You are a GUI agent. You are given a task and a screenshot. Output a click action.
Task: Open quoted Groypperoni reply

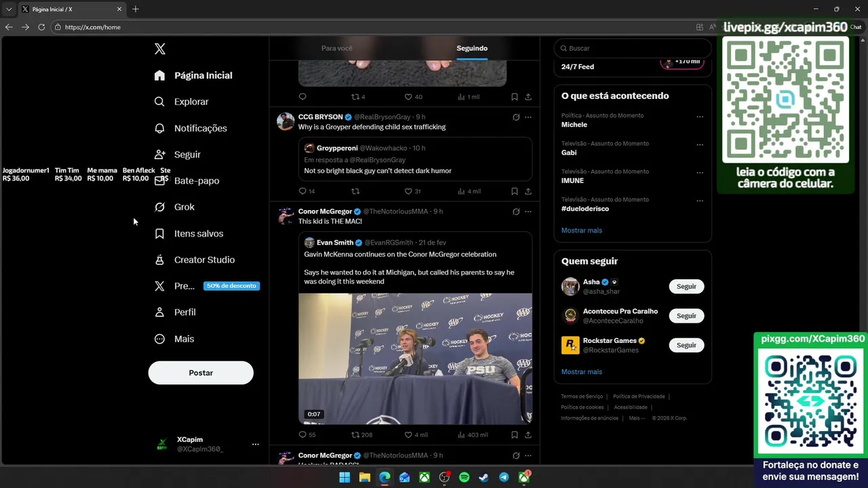click(x=415, y=159)
